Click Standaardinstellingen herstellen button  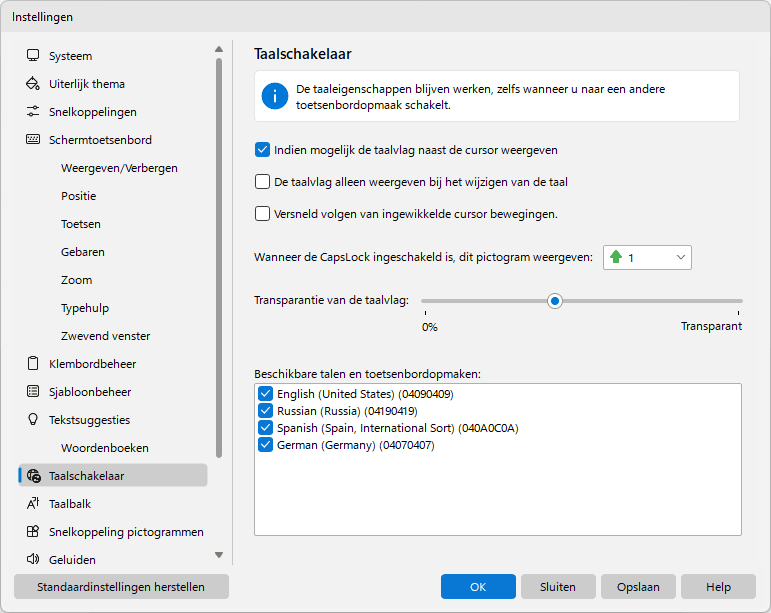(121, 586)
